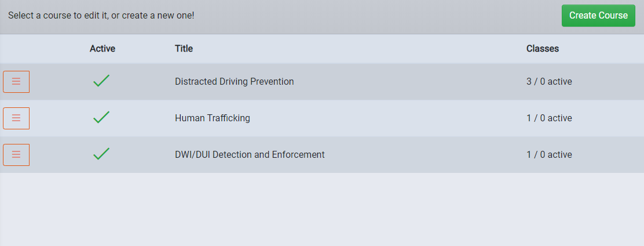Click the classes count on the DWI/DUI row
Screen dimensions: 644x246
point(549,155)
